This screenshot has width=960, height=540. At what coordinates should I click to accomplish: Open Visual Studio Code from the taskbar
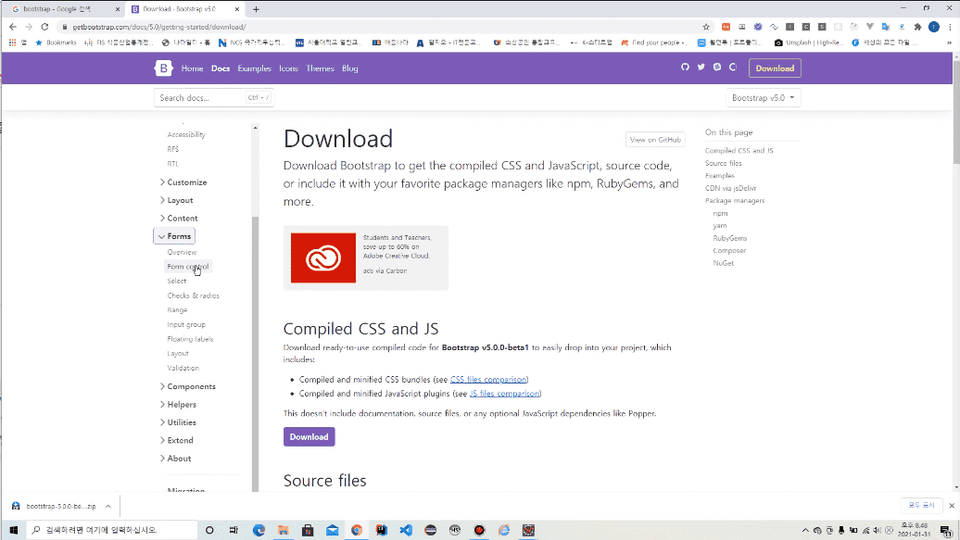[406, 530]
